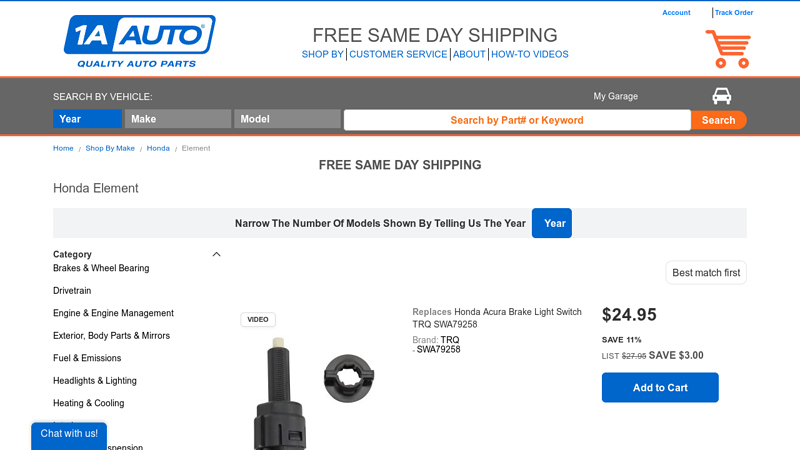Go to Shop By Make breadcrumb
This screenshot has height=450, width=800.
click(x=110, y=148)
